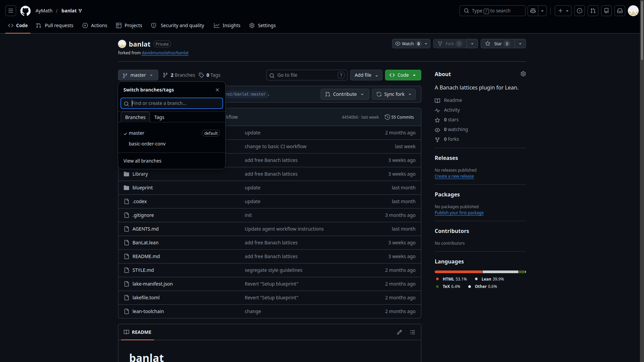Click the HTML red language bar segment
This screenshot has width=644, height=362.
point(458,272)
